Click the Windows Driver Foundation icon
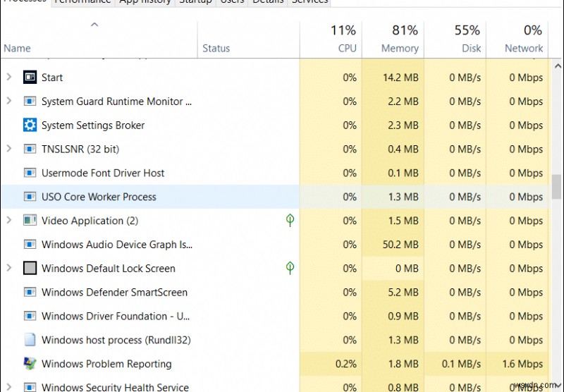The width and height of the screenshot is (564, 392). click(x=30, y=316)
